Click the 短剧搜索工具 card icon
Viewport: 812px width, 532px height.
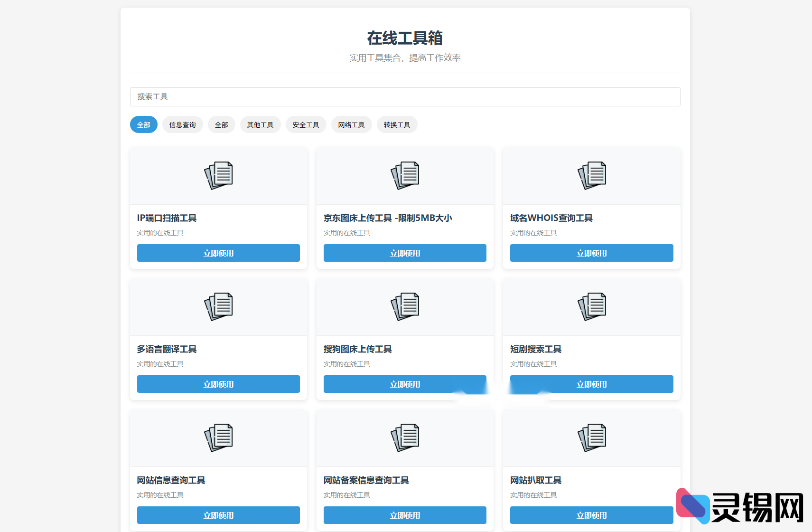(x=591, y=306)
